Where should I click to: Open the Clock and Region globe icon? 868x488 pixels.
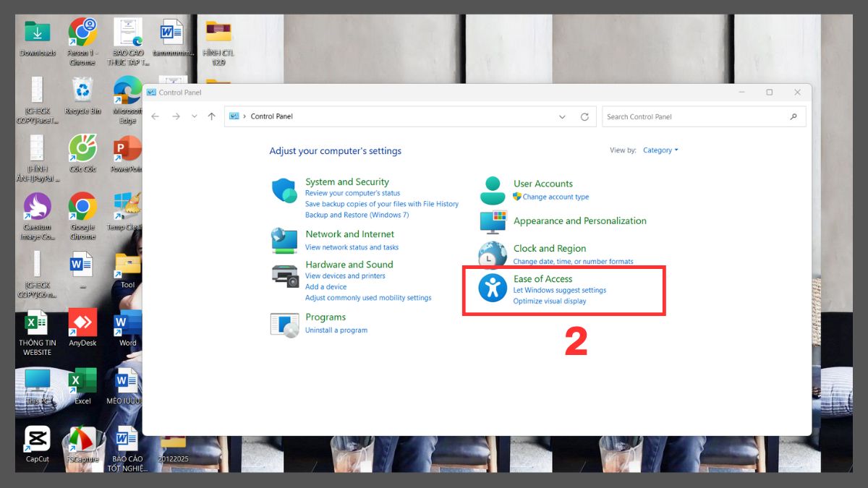tap(493, 254)
